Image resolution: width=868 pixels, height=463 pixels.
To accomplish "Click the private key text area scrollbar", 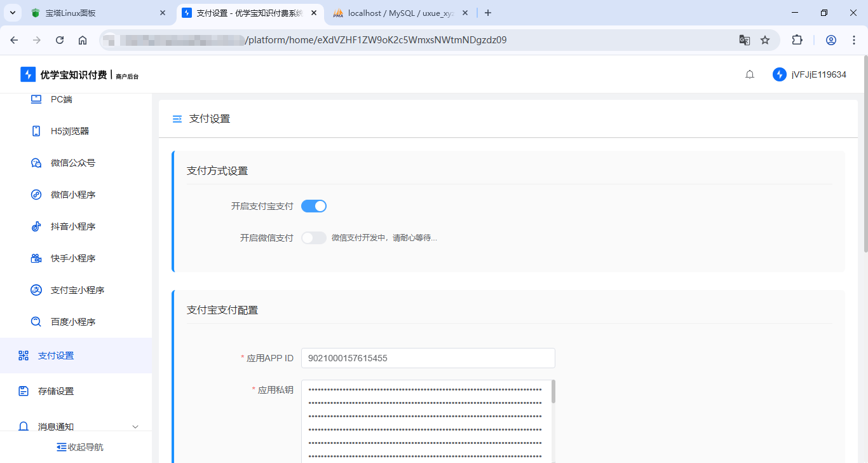I will click(553, 392).
